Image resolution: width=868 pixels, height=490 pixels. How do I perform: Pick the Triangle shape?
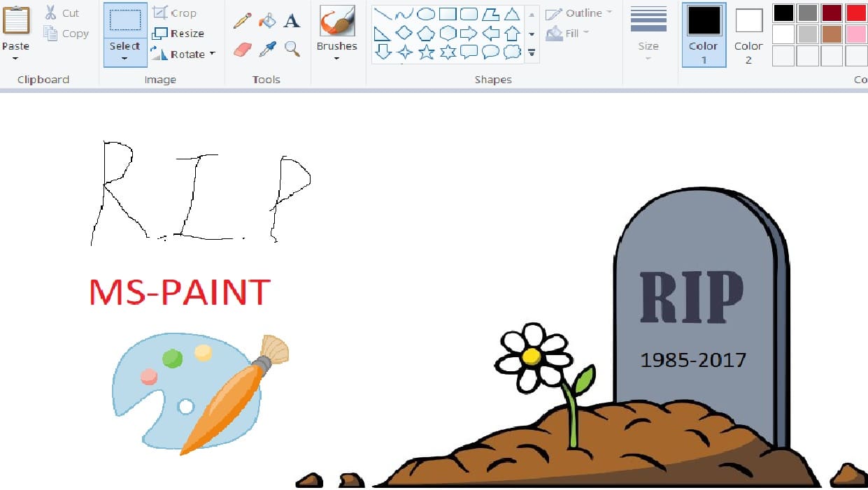pyautogui.click(x=512, y=13)
